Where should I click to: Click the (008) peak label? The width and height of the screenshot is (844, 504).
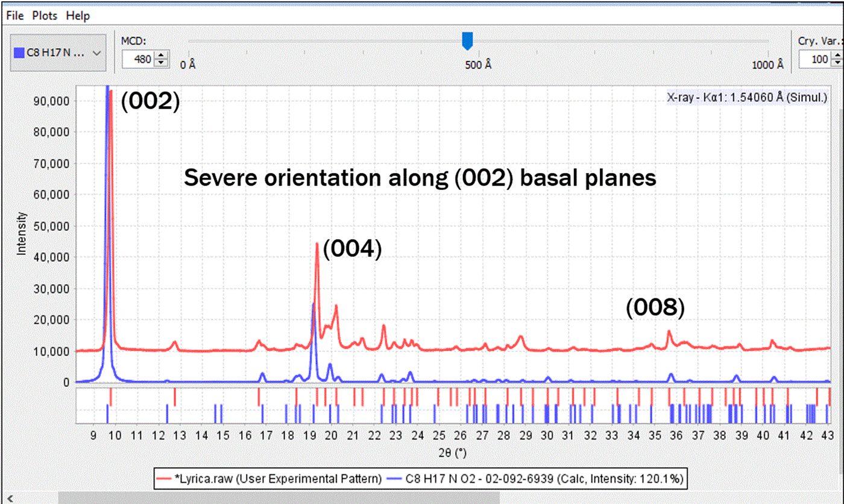(x=655, y=309)
